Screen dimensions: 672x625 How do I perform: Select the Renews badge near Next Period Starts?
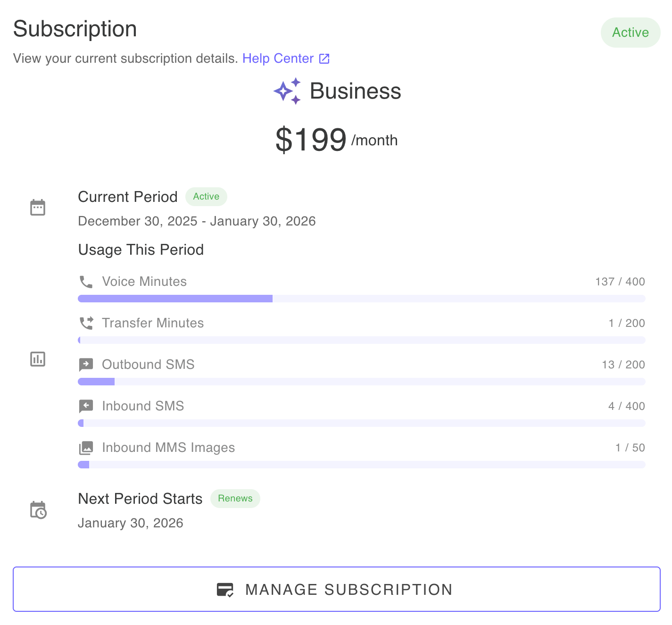235,499
